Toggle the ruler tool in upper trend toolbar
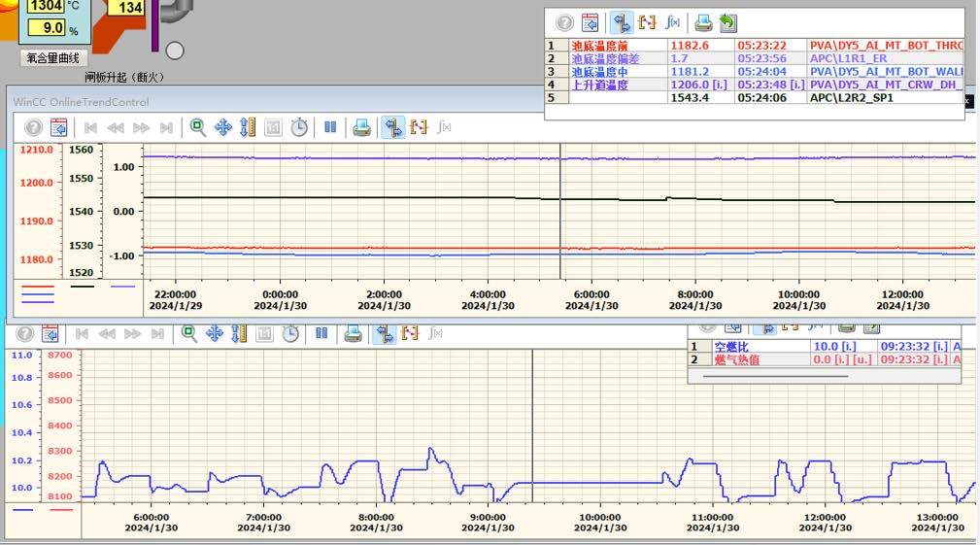Viewport: 980px width, 545px height. pyautogui.click(x=393, y=127)
